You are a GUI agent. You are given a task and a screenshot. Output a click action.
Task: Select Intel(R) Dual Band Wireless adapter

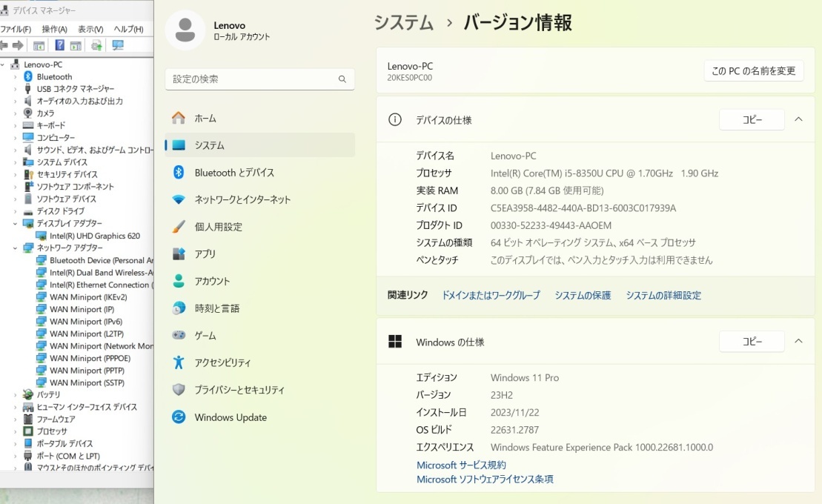tap(102, 272)
